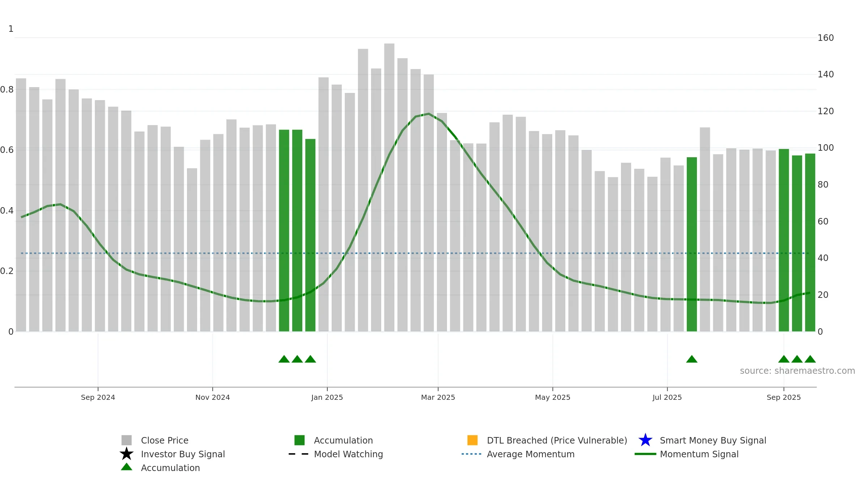Click the orange DTL Breached legend swatch

pos(472,440)
